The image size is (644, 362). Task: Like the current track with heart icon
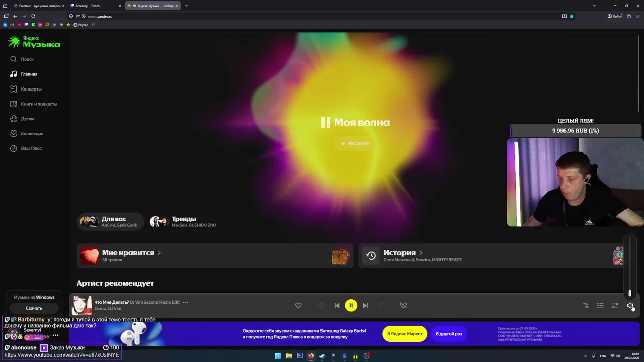[x=298, y=305]
